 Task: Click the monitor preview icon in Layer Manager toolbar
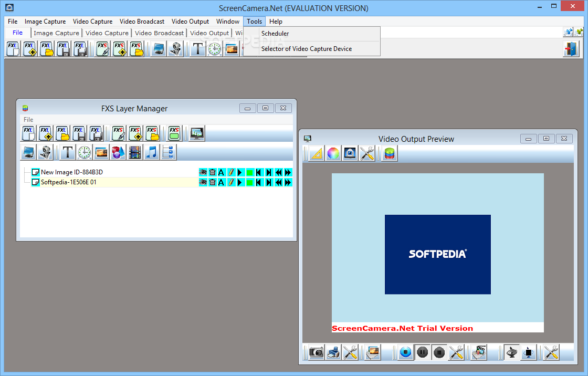pos(197,133)
